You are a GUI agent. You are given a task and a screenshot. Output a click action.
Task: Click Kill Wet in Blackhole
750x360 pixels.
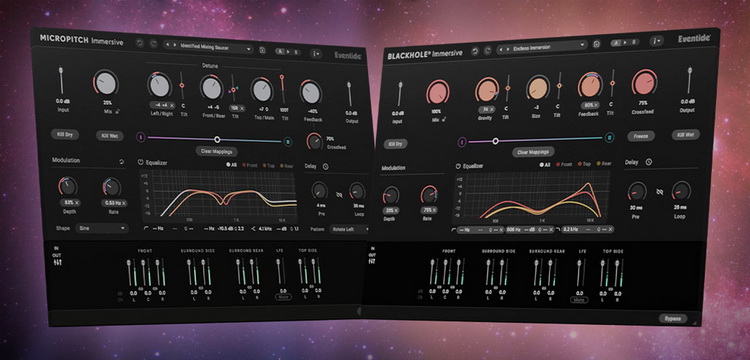685,135
